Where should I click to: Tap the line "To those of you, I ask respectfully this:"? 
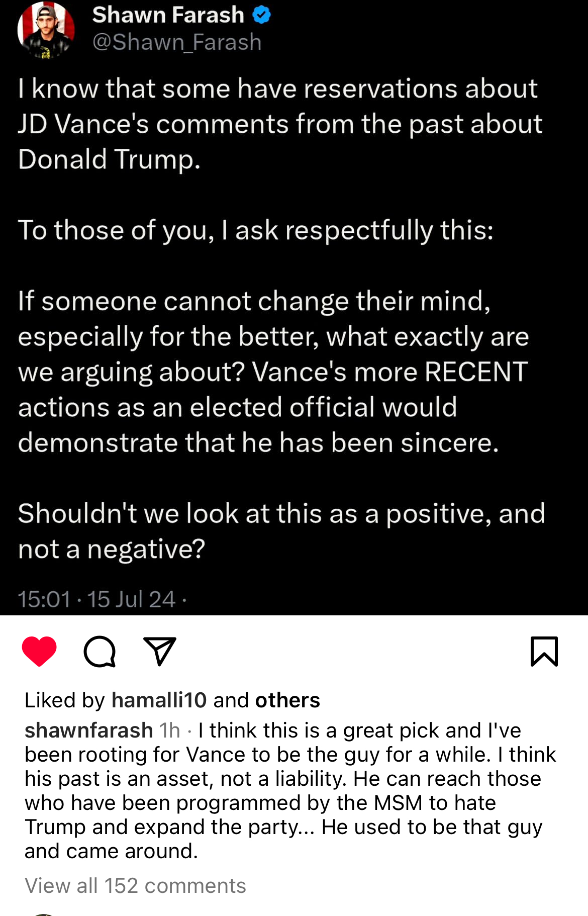(x=256, y=230)
